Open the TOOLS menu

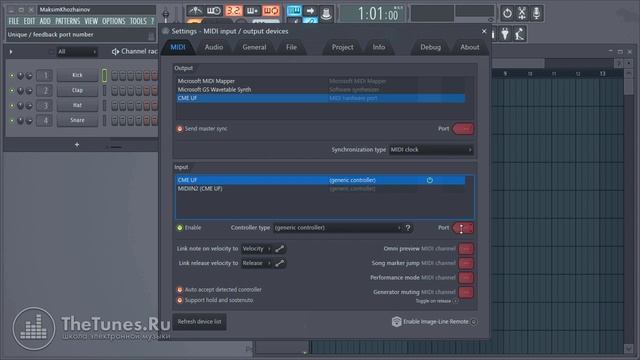138,21
